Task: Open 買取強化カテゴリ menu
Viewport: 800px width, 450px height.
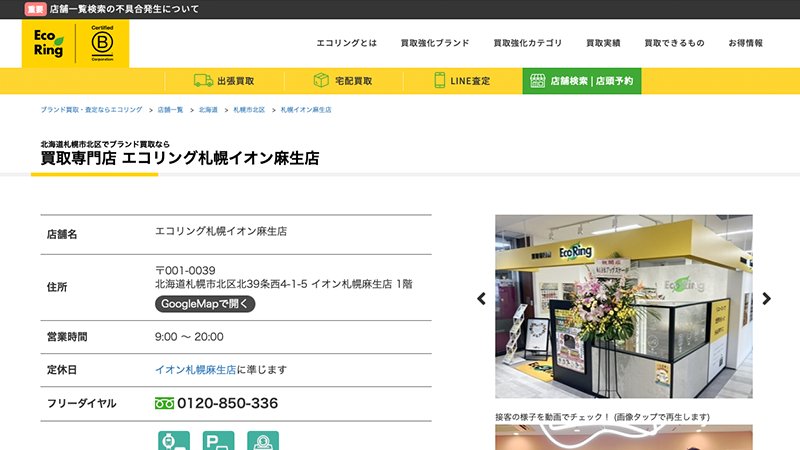Action: click(x=527, y=44)
